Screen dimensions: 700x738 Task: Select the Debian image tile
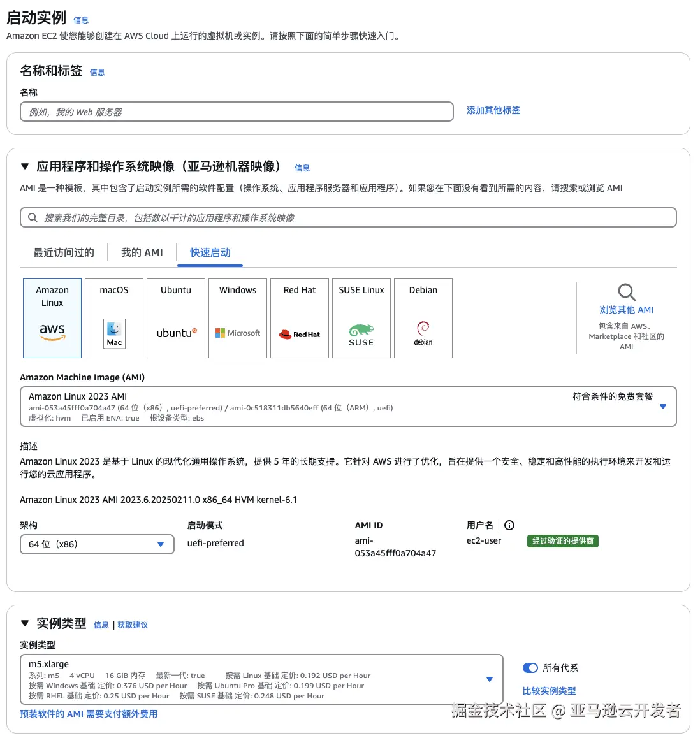[x=423, y=318]
